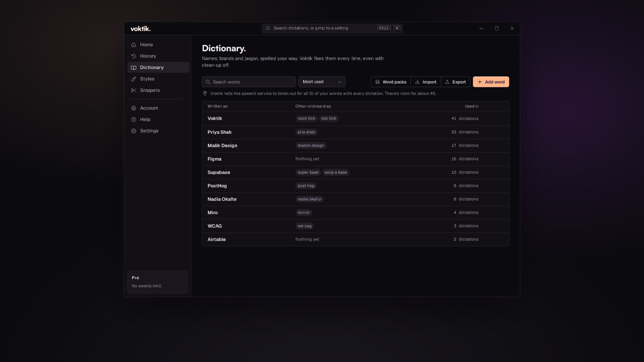This screenshot has height=362, width=644.
Task: Select the Dictionary book icon in sidebar
Action: (x=134, y=67)
